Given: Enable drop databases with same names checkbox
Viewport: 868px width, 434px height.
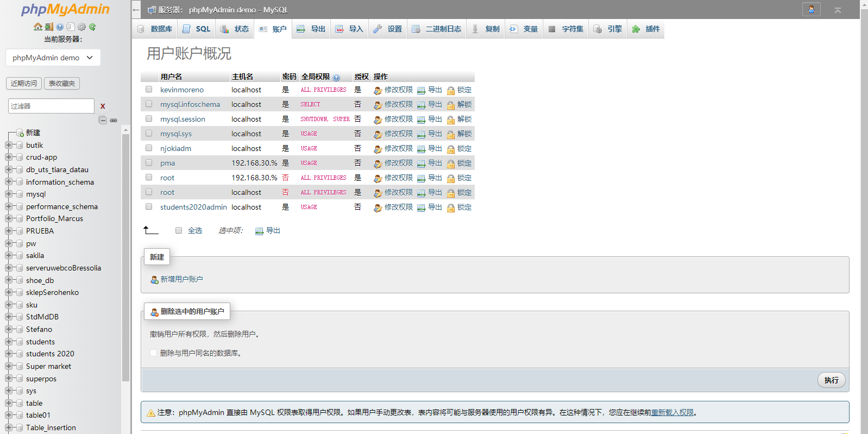Looking at the screenshot, I should coord(154,353).
